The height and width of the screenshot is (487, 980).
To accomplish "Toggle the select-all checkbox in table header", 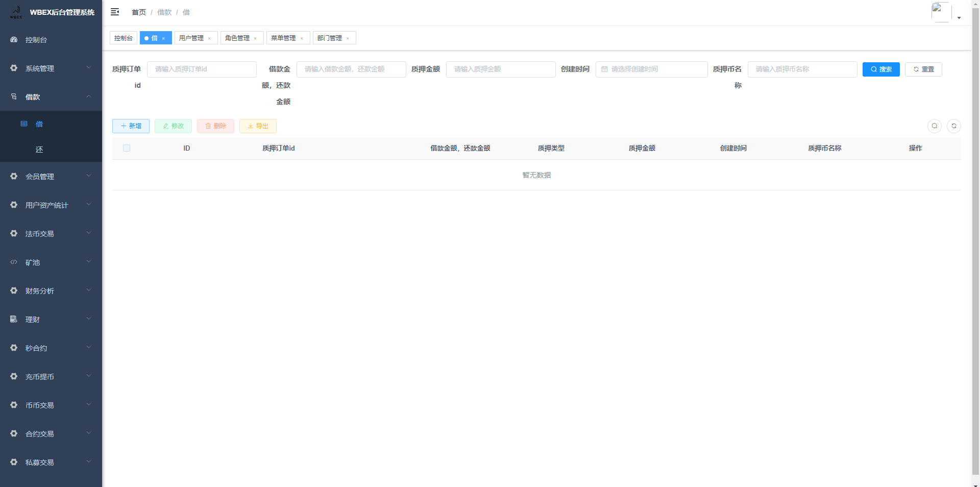I will point(127,148).
